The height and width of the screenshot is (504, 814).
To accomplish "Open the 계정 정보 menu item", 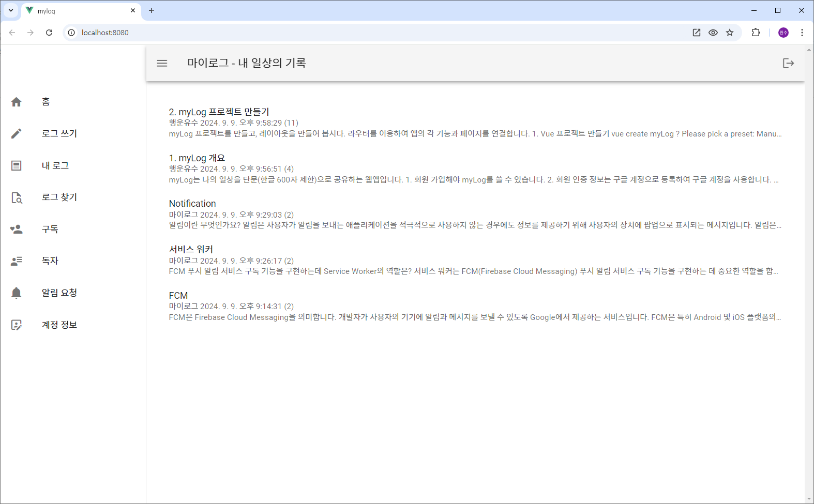I will tap(73, 325).
